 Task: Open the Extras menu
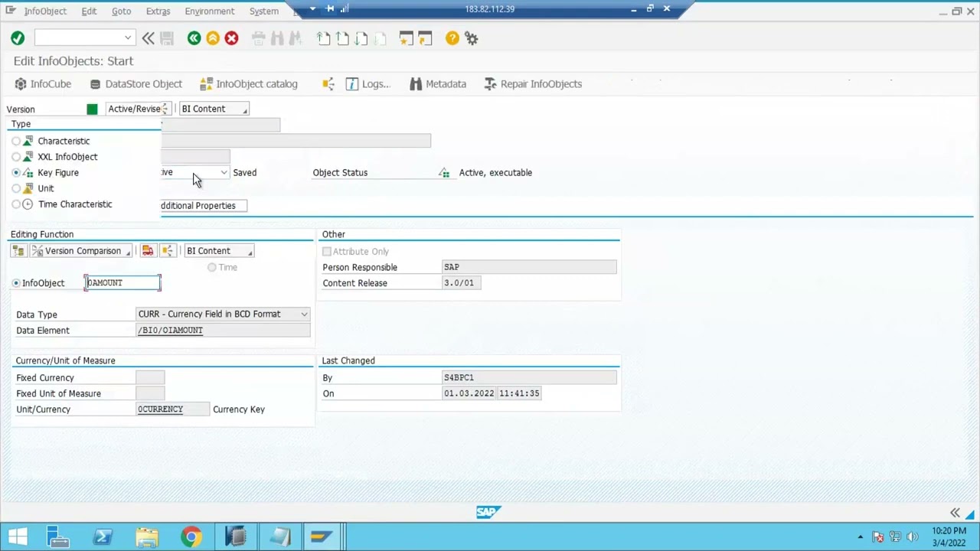point(158,11)
